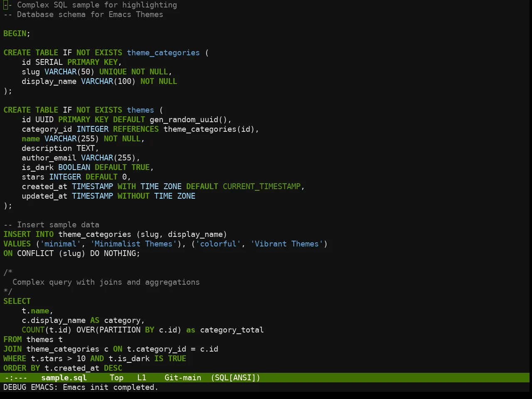Click the 'Git-main' version control indicator
This screenshot has height=399, width=532.
182,378
